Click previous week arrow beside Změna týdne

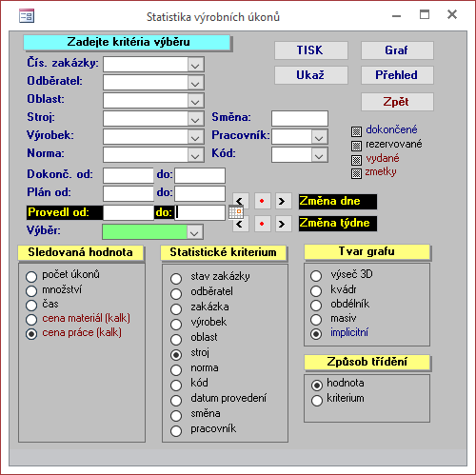(241, 224)
